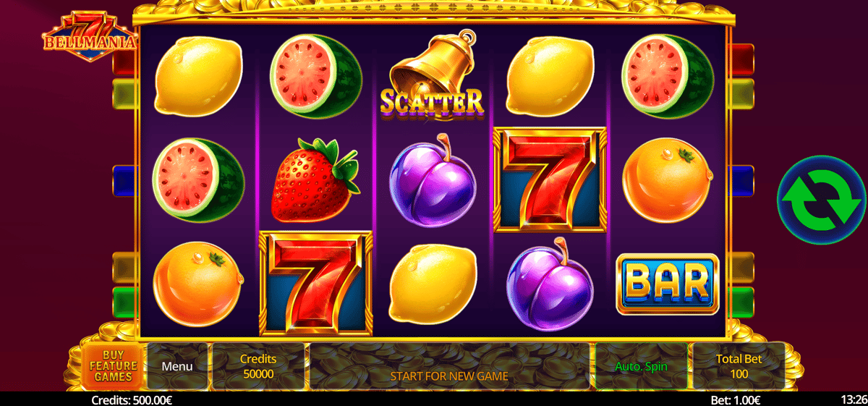868x406 pixels.
Task: Open the Total Bet 100 selector
Action: [x=739, y=366]
